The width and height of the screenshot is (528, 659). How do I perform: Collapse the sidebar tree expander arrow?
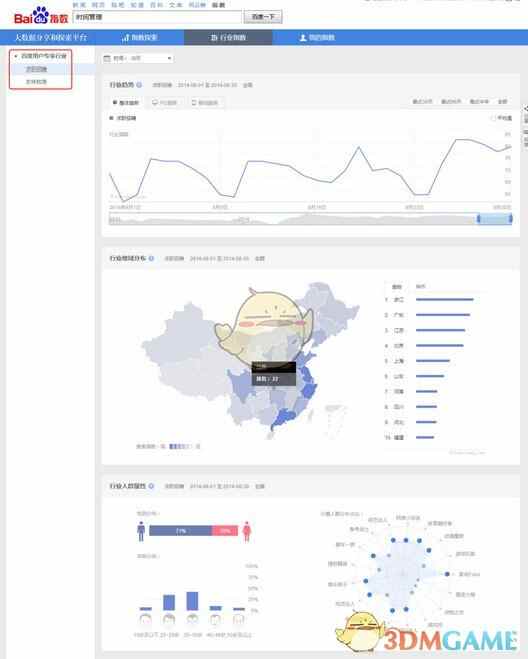pos(16,56)
